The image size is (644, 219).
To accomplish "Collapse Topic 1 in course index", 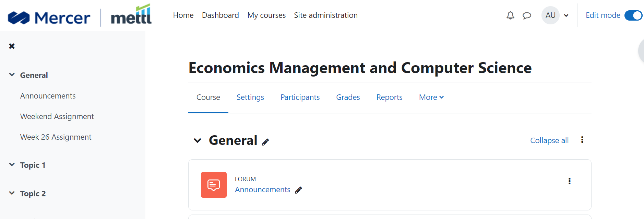I will (12, 165).
